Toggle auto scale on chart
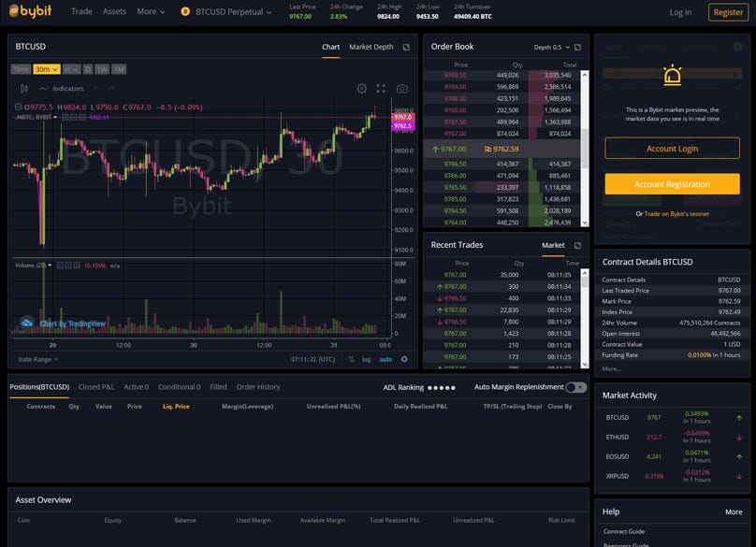The width and height of the screenshot is (756, 547). [385, 359]
